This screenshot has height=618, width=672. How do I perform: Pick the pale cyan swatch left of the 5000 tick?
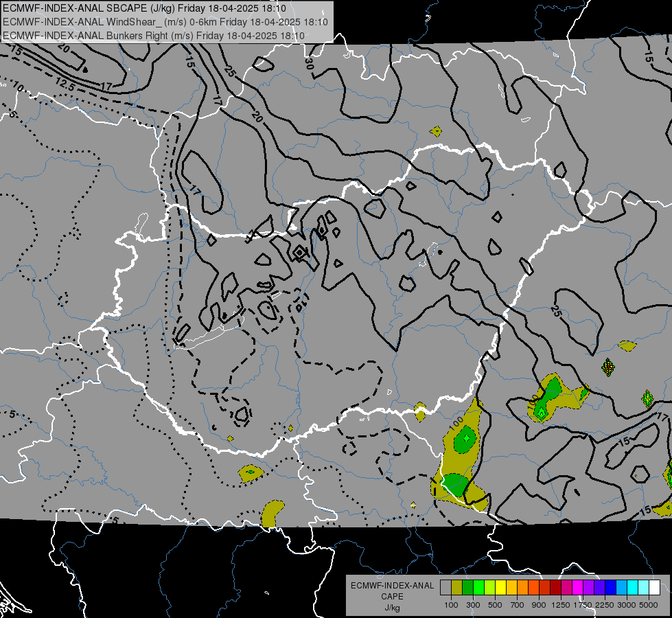click(644, 587)
